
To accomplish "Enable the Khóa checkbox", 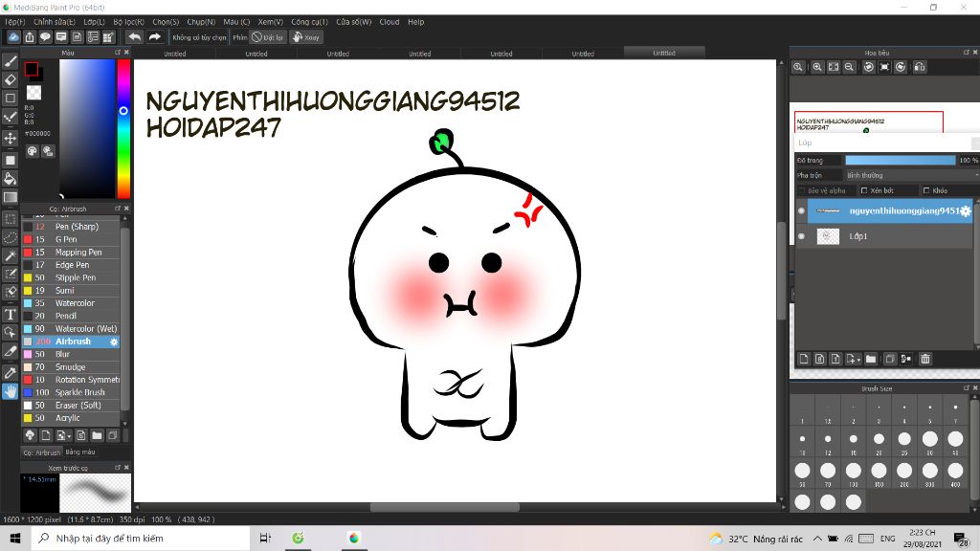I will pos(926,190).
